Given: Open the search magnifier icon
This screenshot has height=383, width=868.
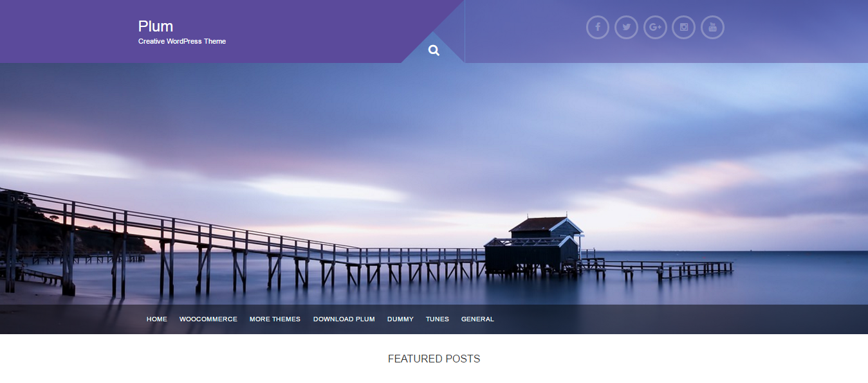Looking at the screenshot, I should 434,50.
